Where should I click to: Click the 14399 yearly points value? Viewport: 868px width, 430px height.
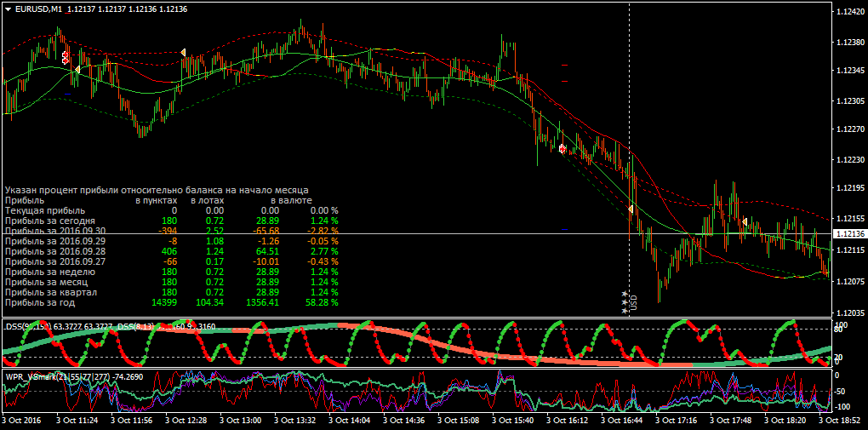164,302
